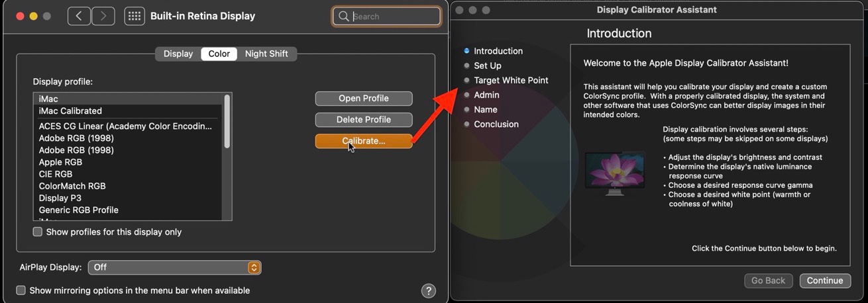Select ColorMatch RGB profile
868x303 pixels.
pos(128,186)
